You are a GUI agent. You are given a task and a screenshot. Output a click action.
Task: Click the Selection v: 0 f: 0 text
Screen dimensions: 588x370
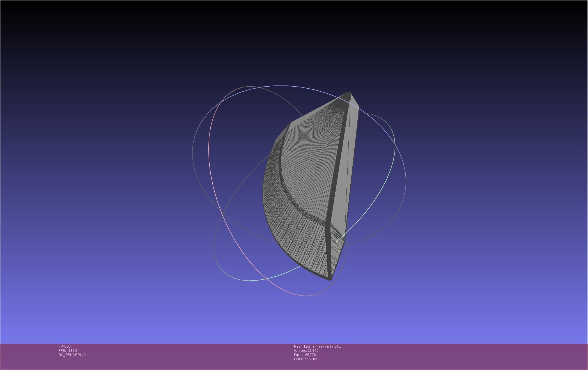(307, 359)
